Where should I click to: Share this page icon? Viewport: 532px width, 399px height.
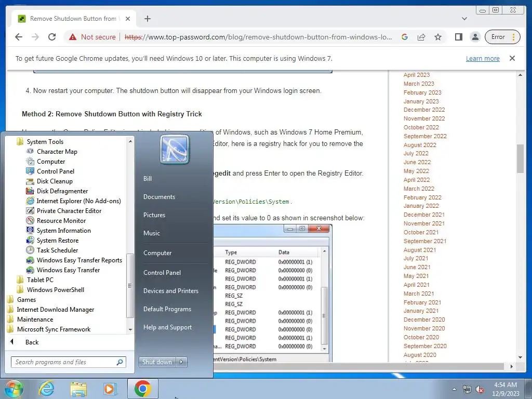click(x=421, y=37)
